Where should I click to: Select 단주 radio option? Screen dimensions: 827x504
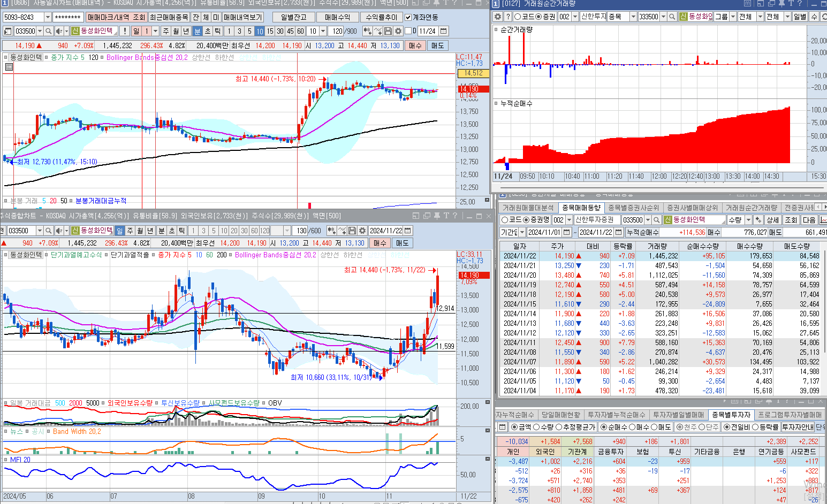(702, 427)
